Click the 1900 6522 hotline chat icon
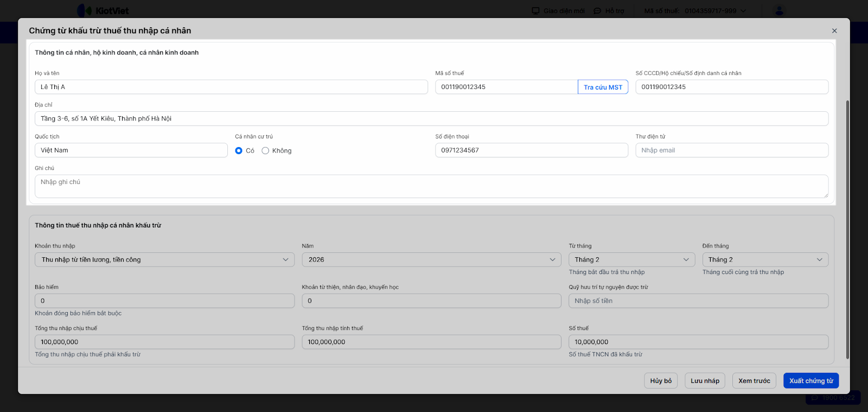868x412 pixels. [815, 397]
